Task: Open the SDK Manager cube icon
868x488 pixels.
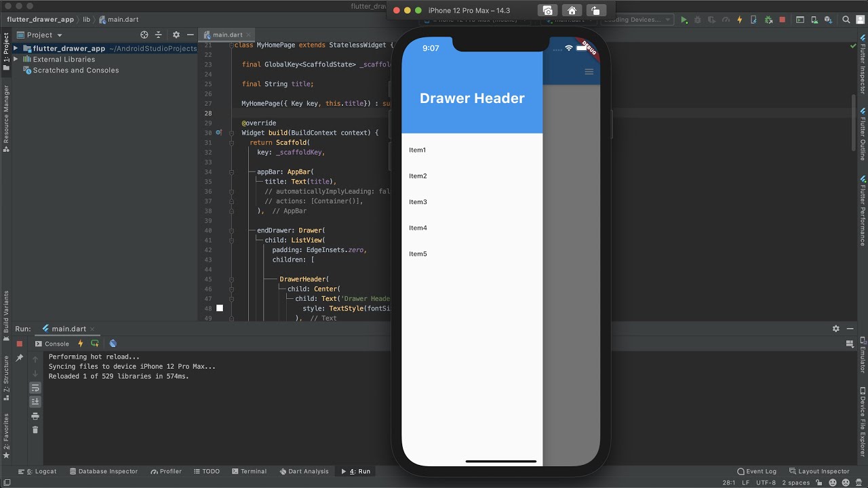Action: 829,20
